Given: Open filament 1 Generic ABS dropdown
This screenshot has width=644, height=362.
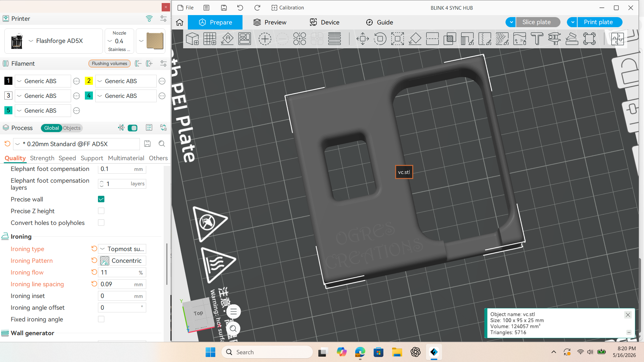Looking at the screenshot, I should [x=43, y=81].
